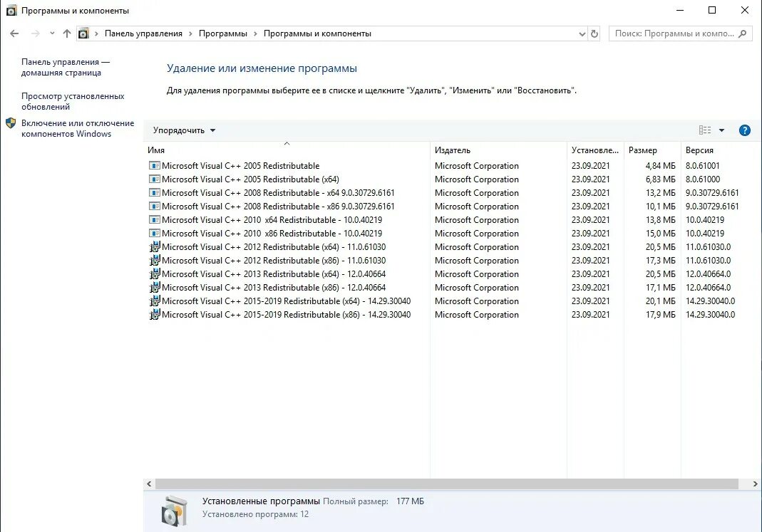Click the view mode icon

click(705, 130)
